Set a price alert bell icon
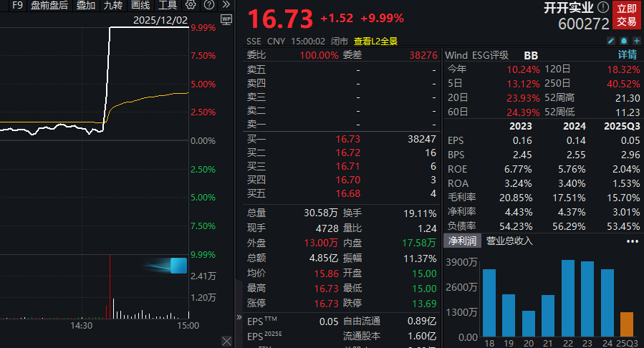 tap(623, 41)
